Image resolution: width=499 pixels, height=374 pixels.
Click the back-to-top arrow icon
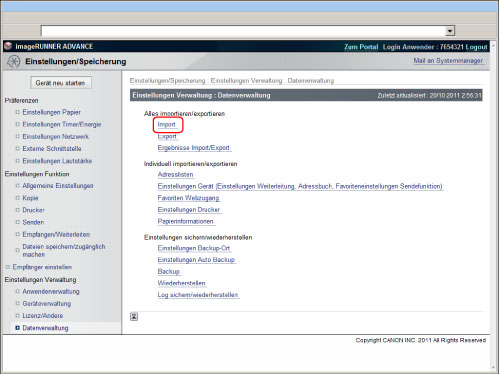coord(134,317)
